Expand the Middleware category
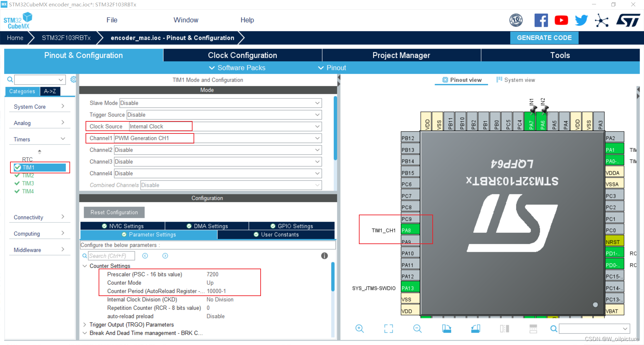Image resolution: width=644 pixels, height=345 pixels. click(x=39, y=250)
